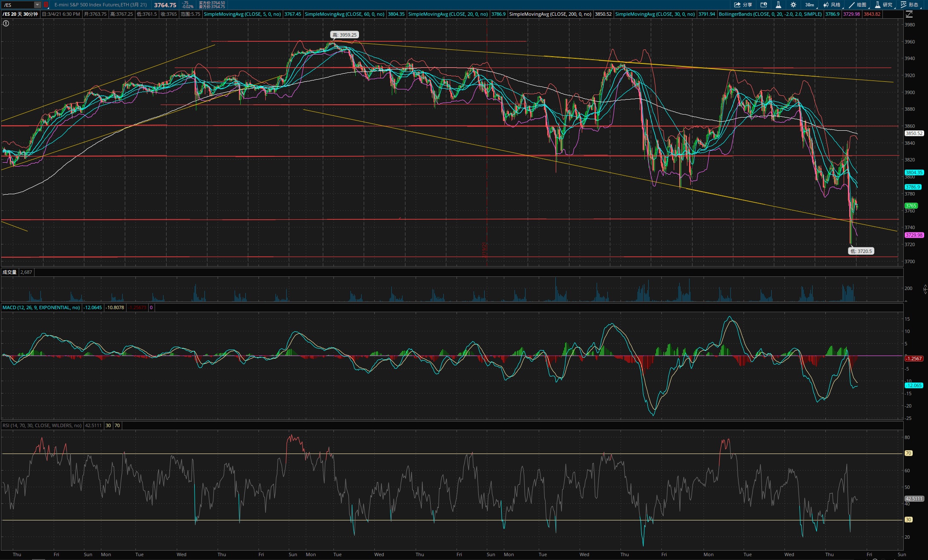
Task: Select SimpleMovingAvg (CLOSE, 5, 0, no) label
Action: [242, 14]
